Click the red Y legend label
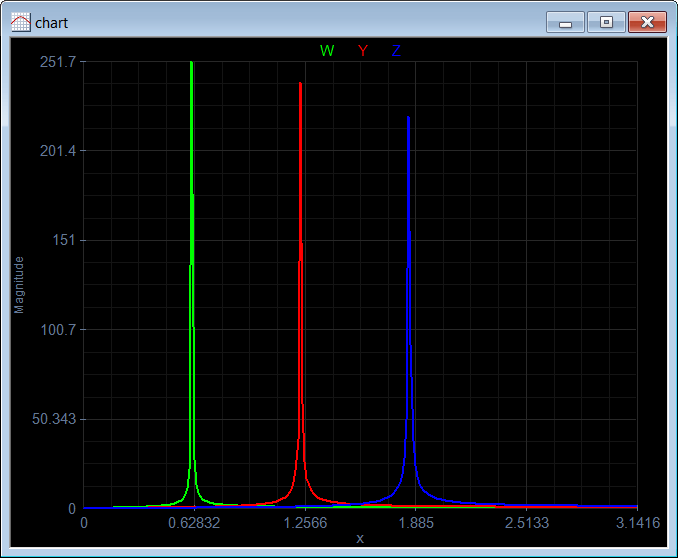Viewport: 678px width, 558px height. (363, 51)
